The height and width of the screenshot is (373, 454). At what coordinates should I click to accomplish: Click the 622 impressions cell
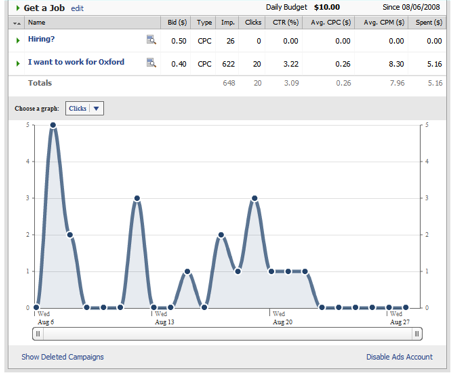(x=228, y=64)
